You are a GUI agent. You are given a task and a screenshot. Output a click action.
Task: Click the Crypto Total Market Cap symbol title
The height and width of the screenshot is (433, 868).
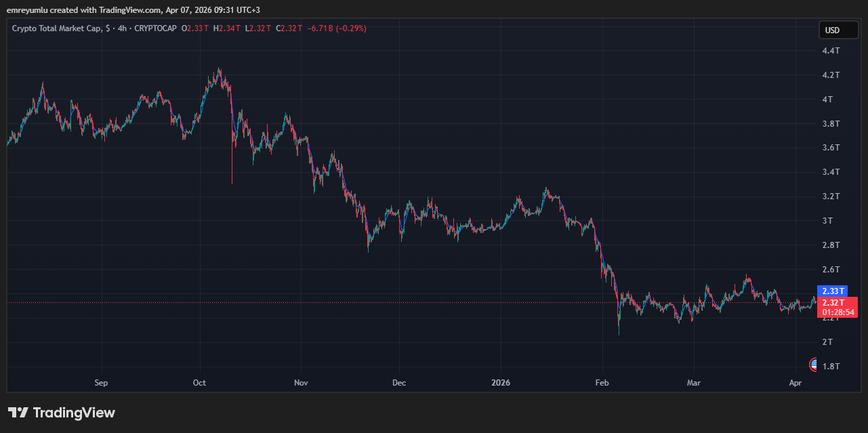(58, 28)
